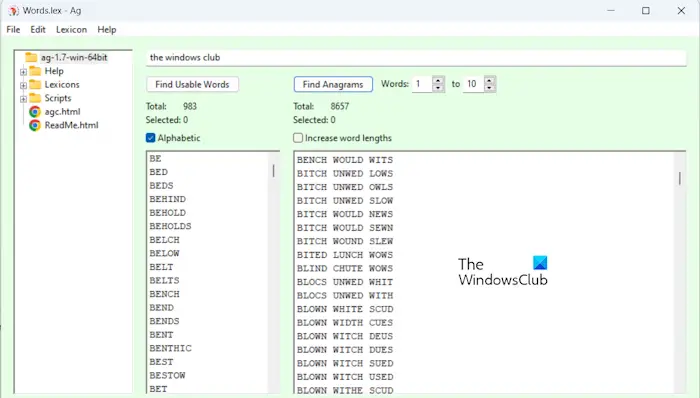This screenshot has width=700, height=398.
Task: Select the word BELOW in list
Action: [x=164, y=253]
